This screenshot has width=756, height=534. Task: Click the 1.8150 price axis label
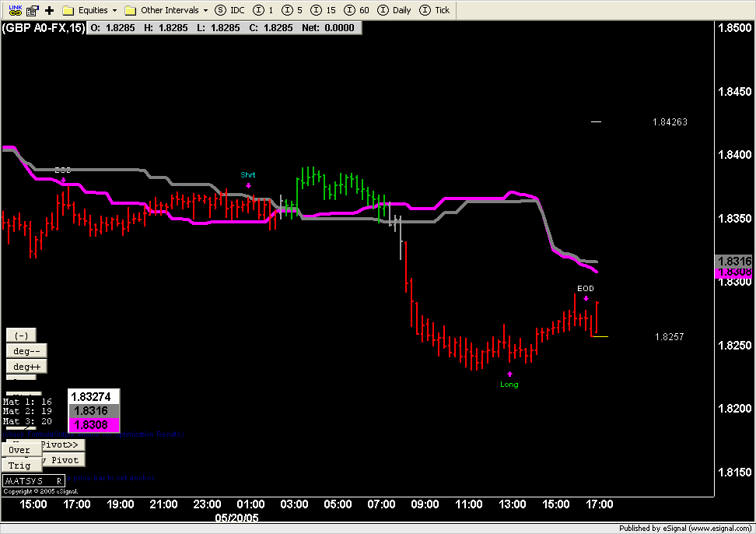tap(735, 473)
